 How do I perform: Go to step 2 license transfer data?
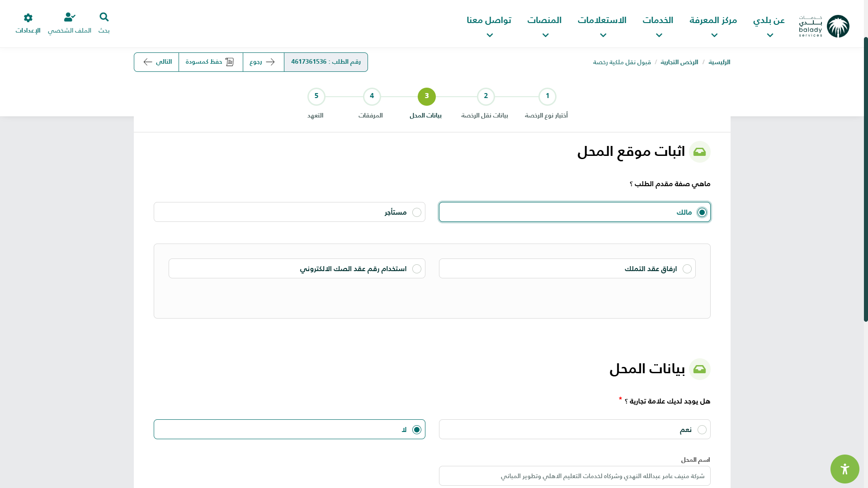coord(486,97)
